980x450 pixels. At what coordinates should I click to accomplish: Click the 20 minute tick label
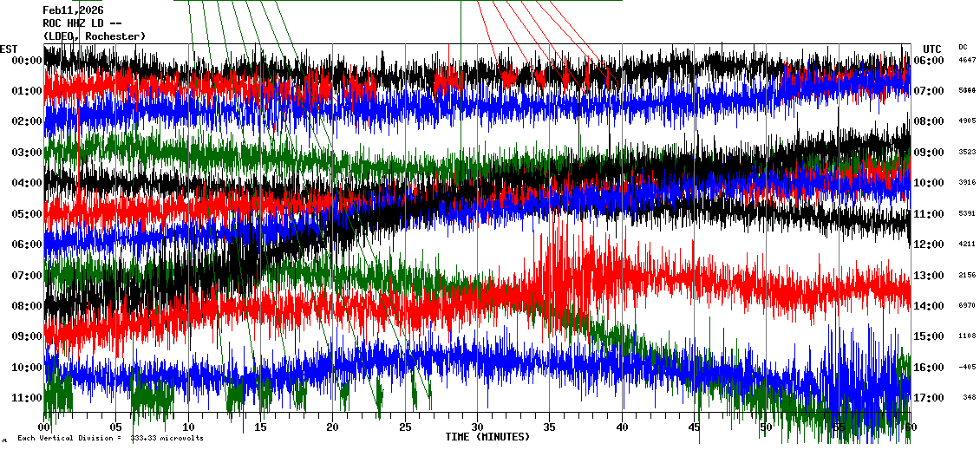(x=333, y=427)
